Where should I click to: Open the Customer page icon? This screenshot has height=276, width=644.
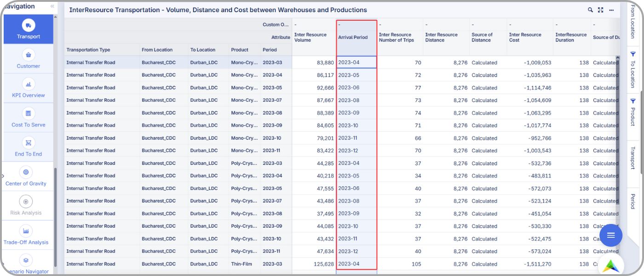(29, 55)
